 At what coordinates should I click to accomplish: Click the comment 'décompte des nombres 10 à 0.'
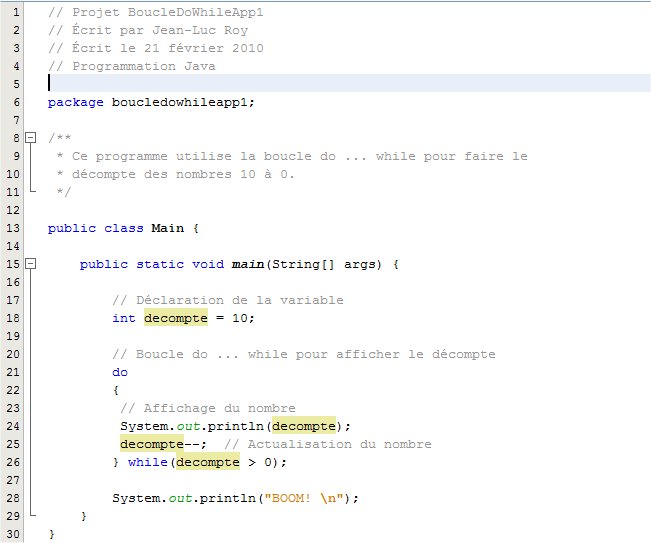tap(183, 174)
